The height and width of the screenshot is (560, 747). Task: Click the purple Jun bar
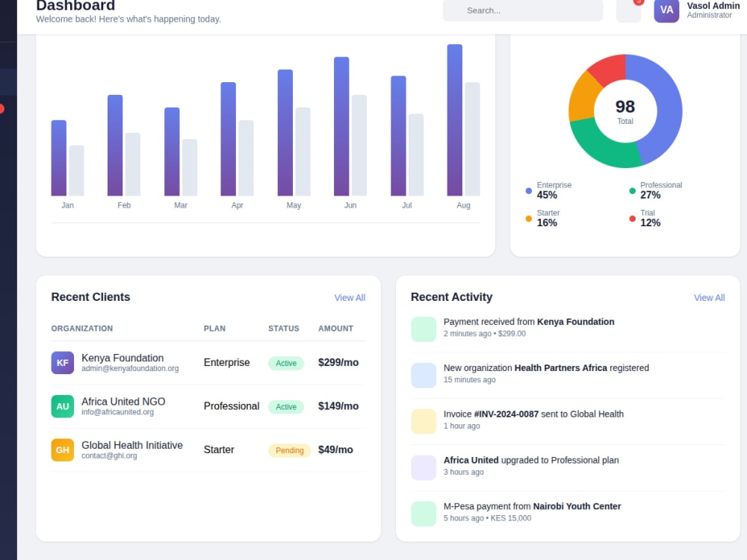point(341,127)
